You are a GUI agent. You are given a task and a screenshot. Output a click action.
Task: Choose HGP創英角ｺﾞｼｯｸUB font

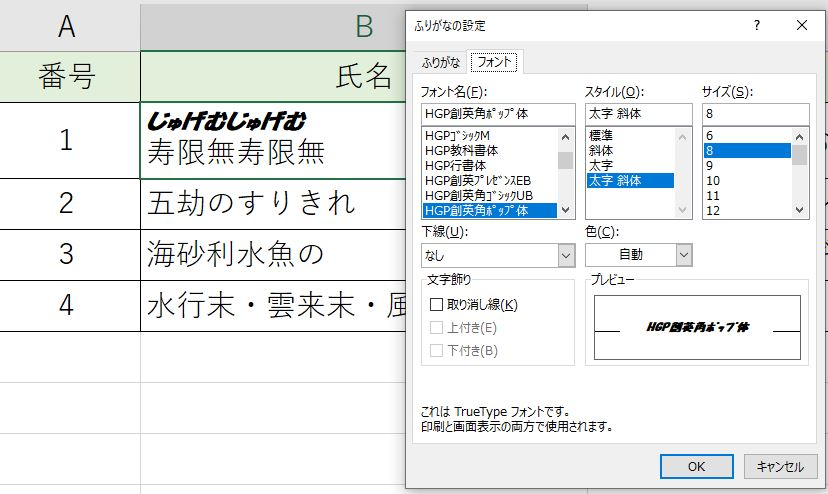(489, 195)
